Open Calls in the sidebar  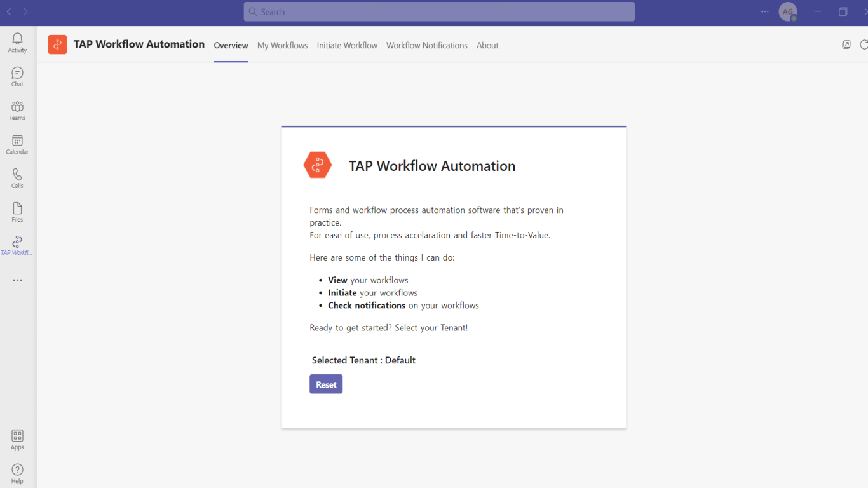click(17, 178)
